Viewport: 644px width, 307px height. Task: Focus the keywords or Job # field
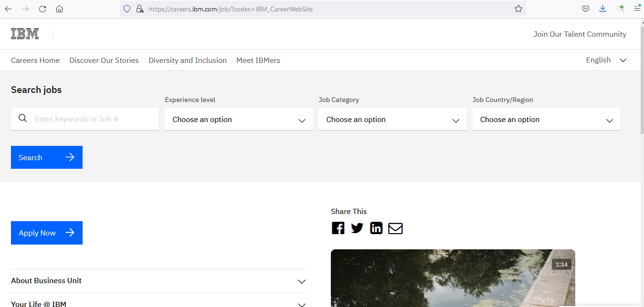85,119
